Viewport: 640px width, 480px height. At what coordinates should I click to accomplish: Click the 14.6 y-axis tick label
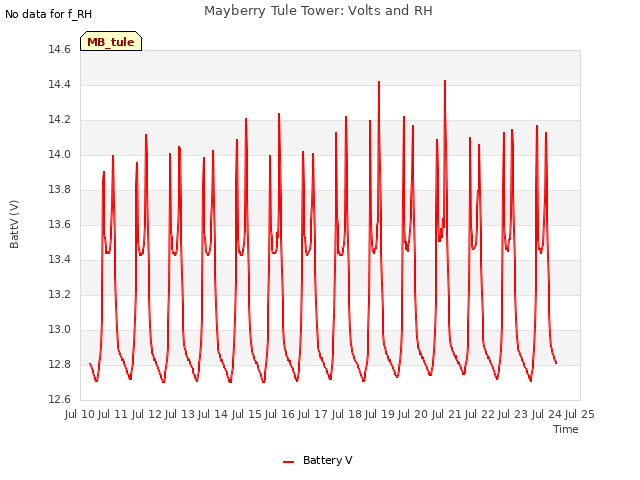[x=60, y=50]
